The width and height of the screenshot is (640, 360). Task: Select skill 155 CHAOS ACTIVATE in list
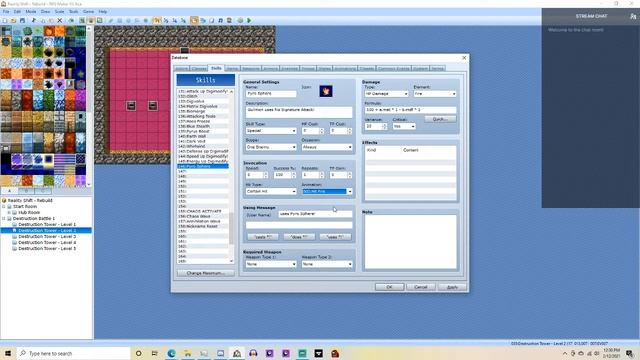[203, 211]
